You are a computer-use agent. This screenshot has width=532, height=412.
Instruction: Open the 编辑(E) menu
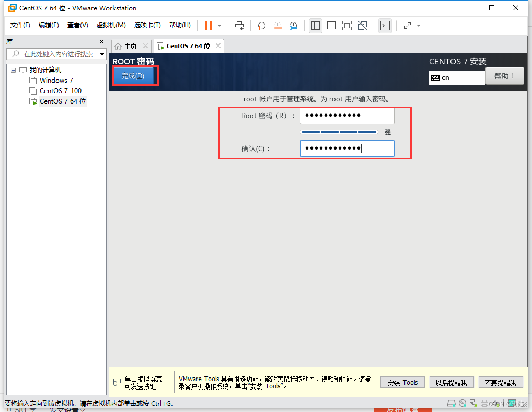tap(49, 25)
